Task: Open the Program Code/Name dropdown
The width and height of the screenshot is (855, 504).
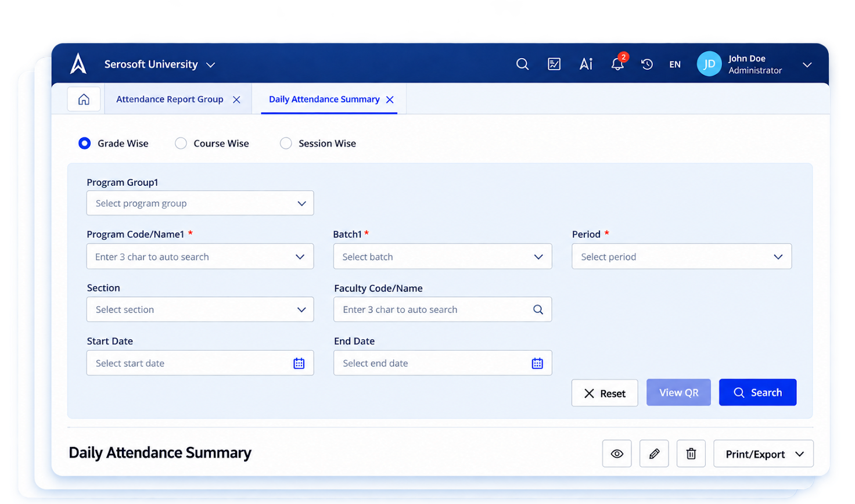Action: tap(200, 257)
